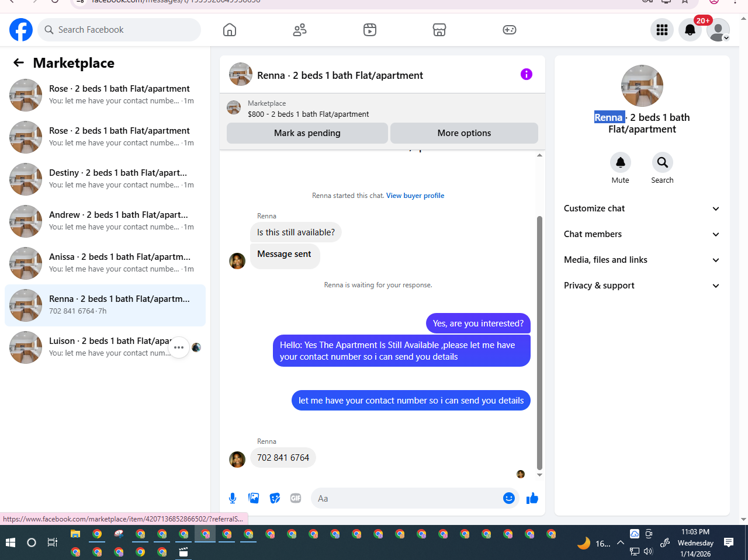Click the Search Facebook field
Screen dimensions: 748x560
pos(119,30)
